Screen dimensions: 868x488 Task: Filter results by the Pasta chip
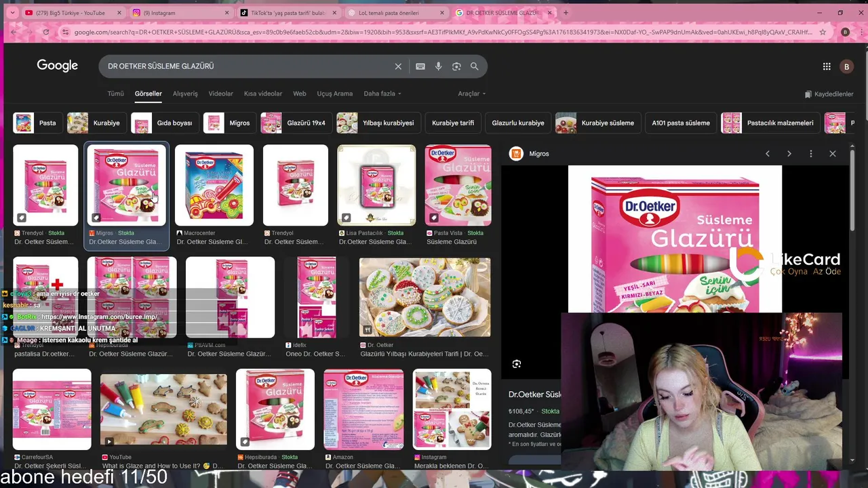pyautogui.click(x=37, y=123)
